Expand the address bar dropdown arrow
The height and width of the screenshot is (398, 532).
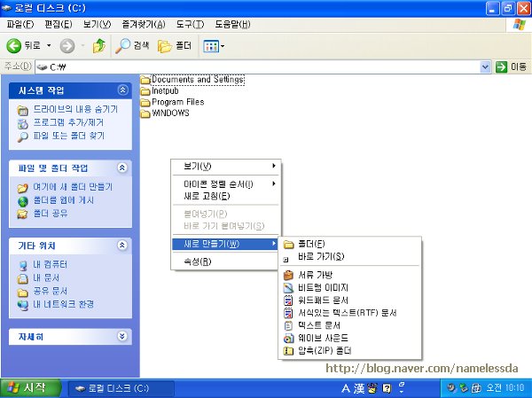tap(486, 67)
